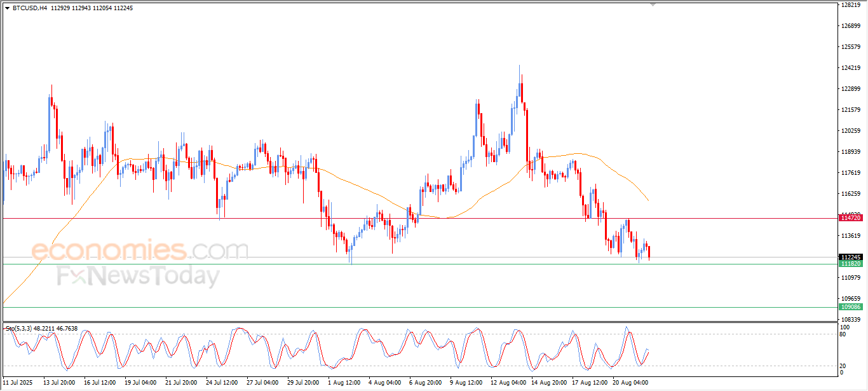The width and height of the screenshot is (868, 391).
Task: Click the 13 Jul 20:00 time label
Action: pos(59,383)
